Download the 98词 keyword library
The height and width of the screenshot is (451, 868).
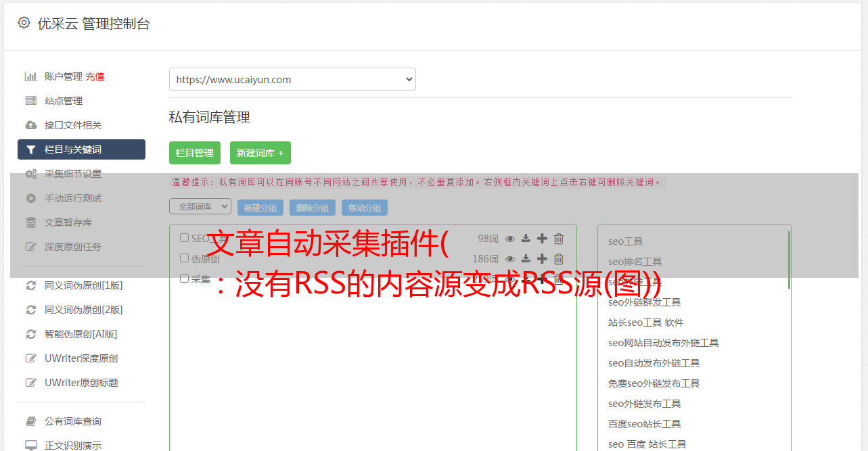coord(526,239)
